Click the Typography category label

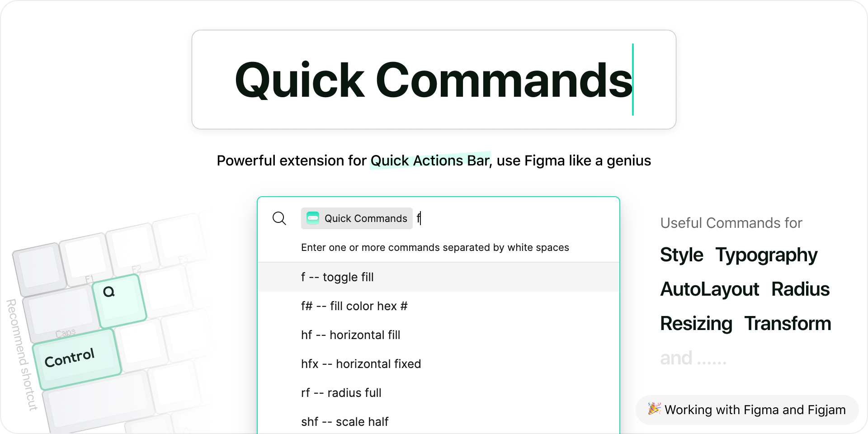tap(766, 255)
